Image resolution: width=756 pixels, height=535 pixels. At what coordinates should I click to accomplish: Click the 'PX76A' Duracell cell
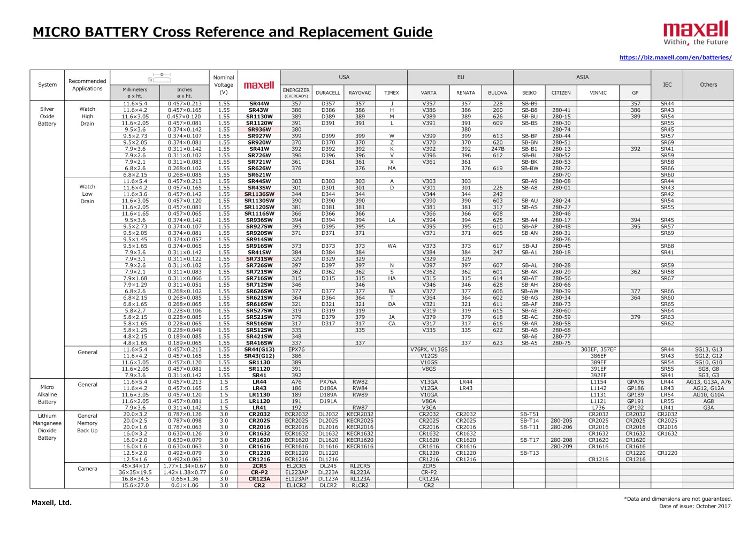point(328,382)
